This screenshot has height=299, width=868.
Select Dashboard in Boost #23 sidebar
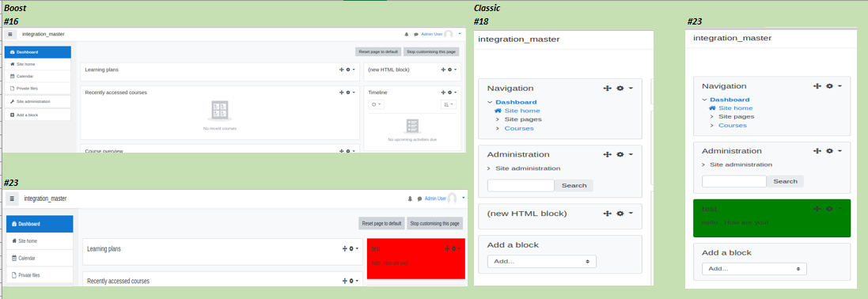coord(40,224)
